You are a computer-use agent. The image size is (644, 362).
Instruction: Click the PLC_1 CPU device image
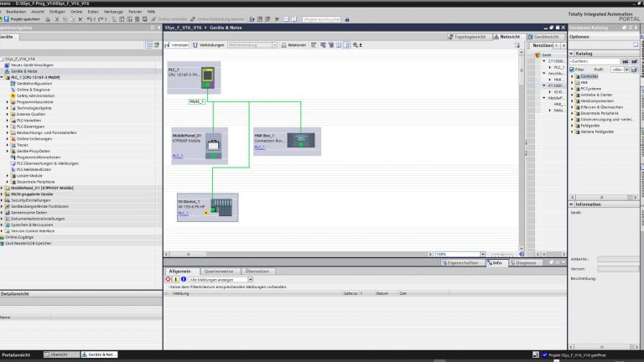tap(208, 78)
